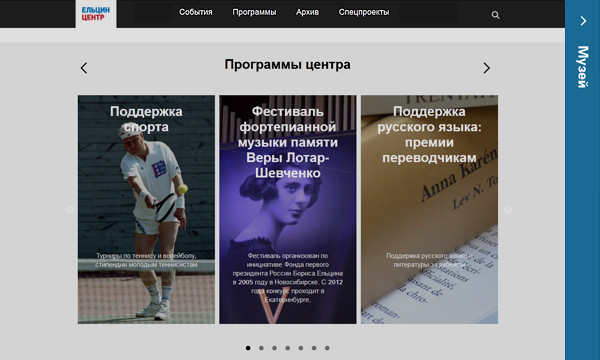600x360 pixels.
Task: Click faint right carousel arrow beside book card
Action: point(507,210)
